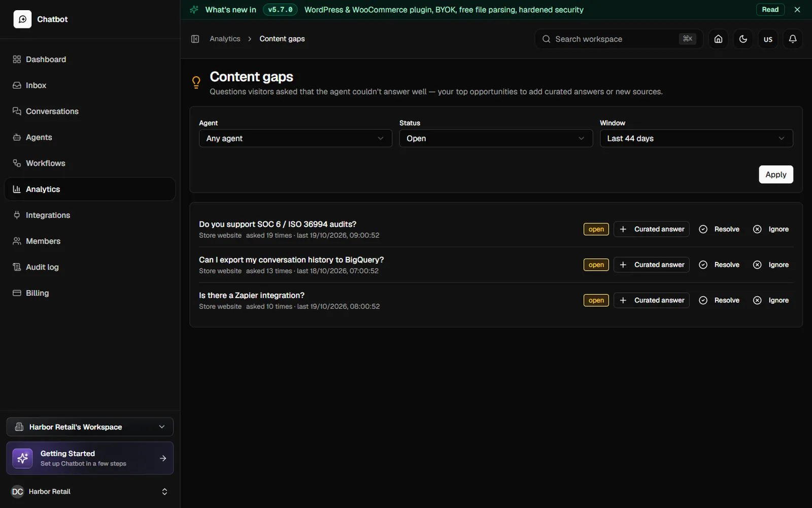
Task: Expand the Agent filter dropdown
Action: click(295, 138)
